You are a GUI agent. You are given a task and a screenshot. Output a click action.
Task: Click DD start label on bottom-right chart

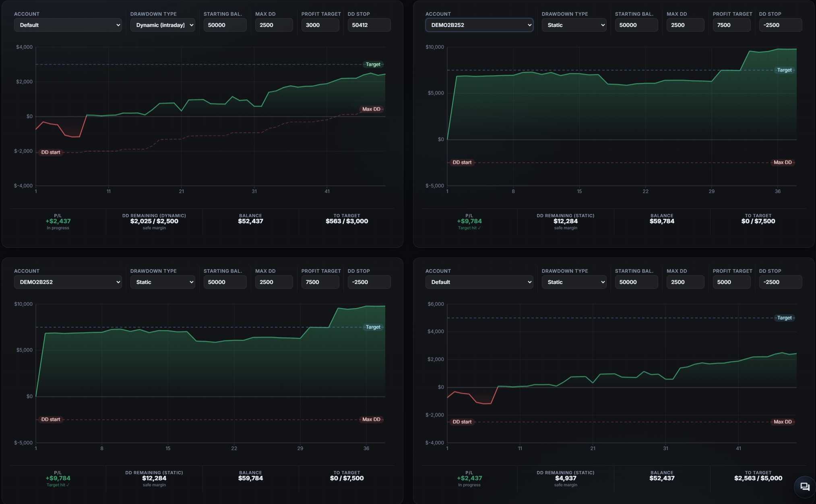click(462, 422)
